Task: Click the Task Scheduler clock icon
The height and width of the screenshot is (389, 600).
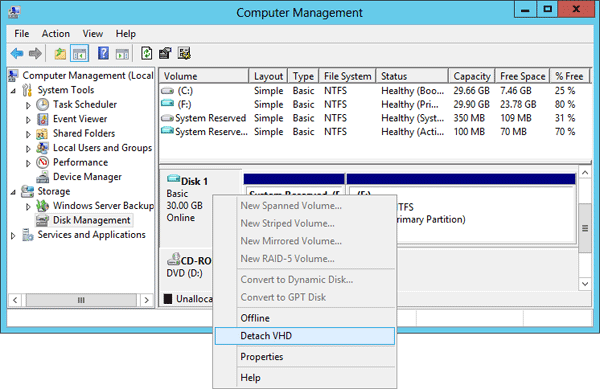Action: [x=42, y=104]
